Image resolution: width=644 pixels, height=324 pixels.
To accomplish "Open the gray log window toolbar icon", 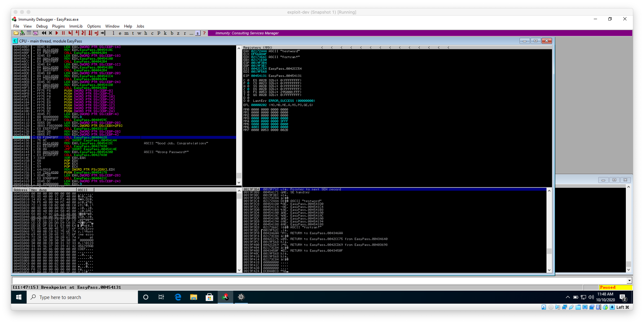I will pos(29,33).
